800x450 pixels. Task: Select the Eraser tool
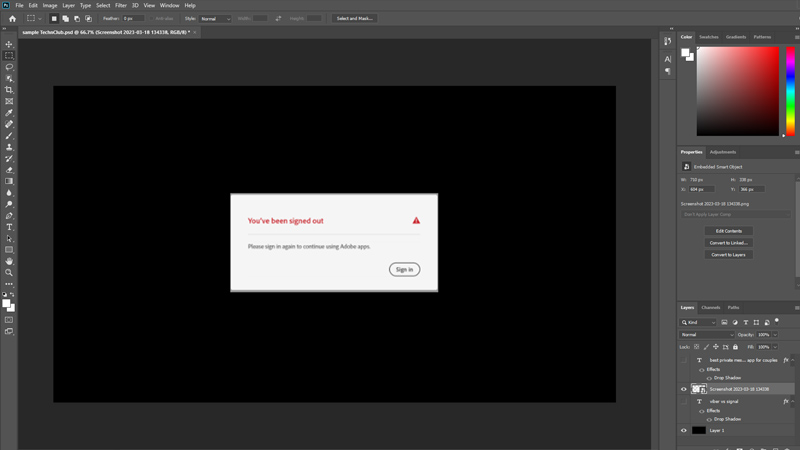[9, 170]
